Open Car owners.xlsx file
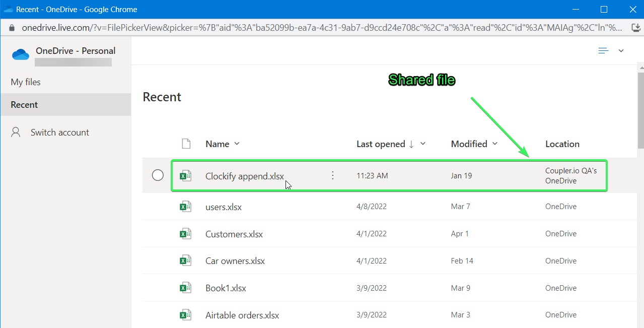The width and height of the screenshot is (644, 328). coord(235,261)
